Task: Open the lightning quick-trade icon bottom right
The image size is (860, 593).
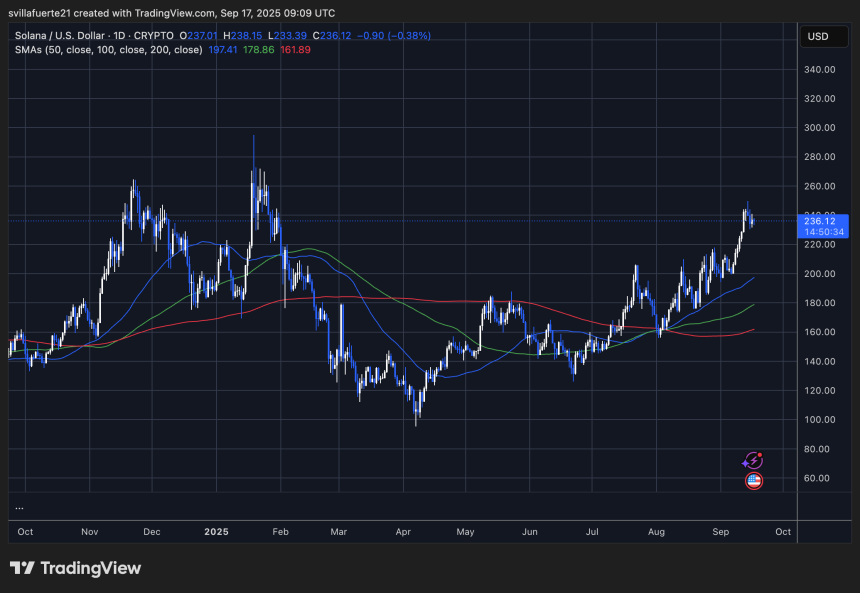Action: tap(753, 460)
